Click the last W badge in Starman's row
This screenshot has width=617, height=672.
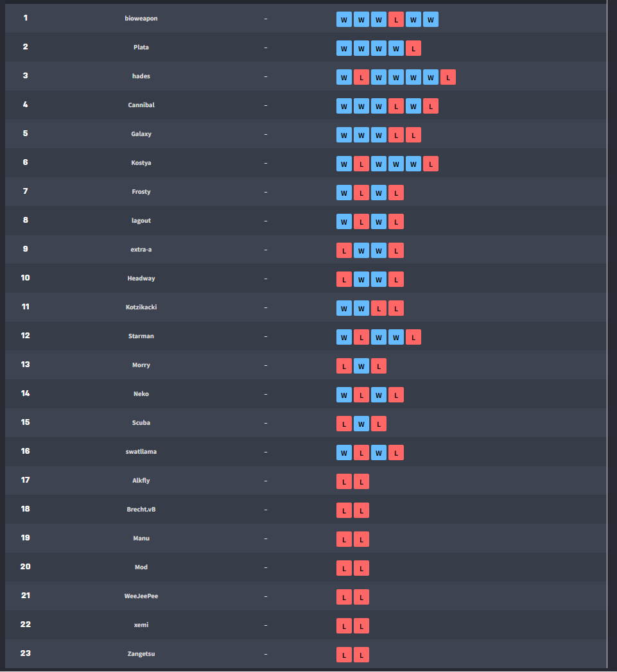[x=395, y=338]
